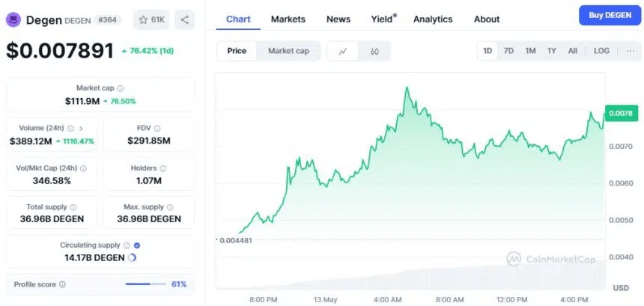The height and width of the screenshot is (306, 644).
Task: Toggle the chart to Market cap view
Action: click(288, 52)
